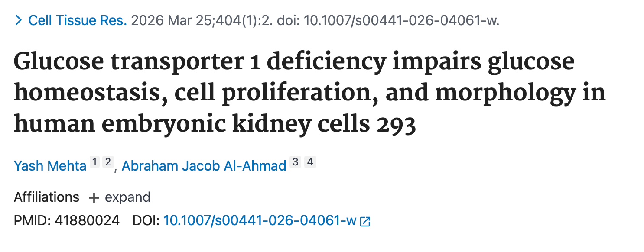Click the doi text in the citation line
The image size is (644, 252).
[401, 20]
